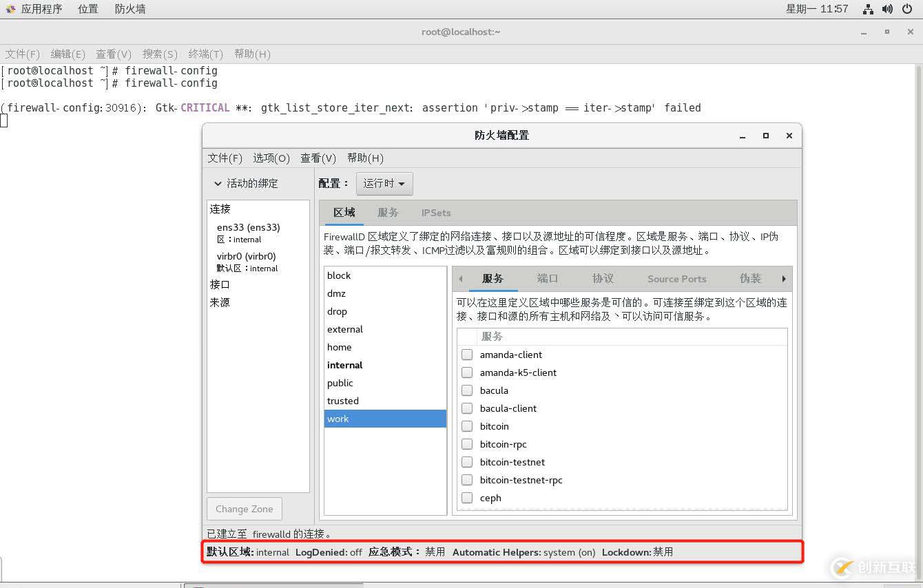Check the ceph service checkbox

pos(467,498)
